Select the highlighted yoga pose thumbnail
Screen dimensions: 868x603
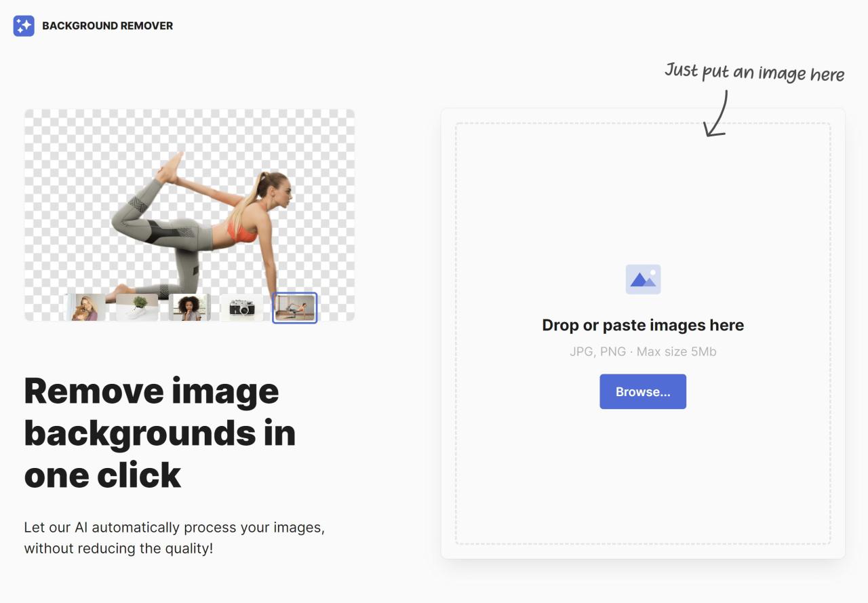pyautogui.click(x=295, y=307)
